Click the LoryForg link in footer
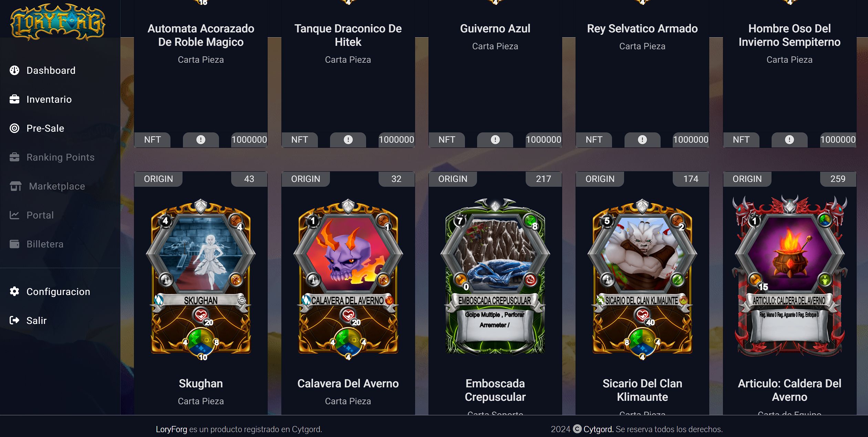This screenshot has width=868, height=437. point(171,429)
